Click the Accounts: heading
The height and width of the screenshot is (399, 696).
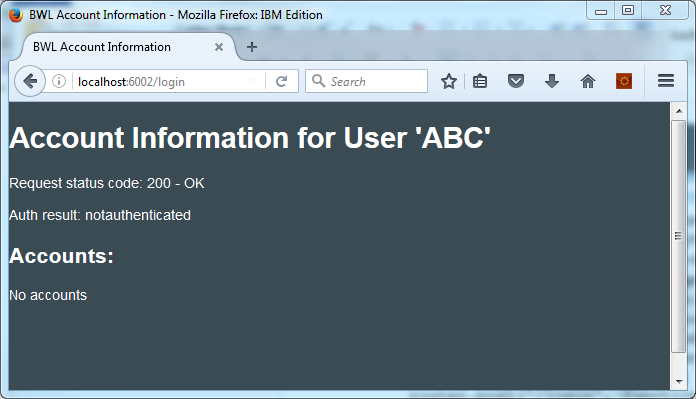pos(61,256)
